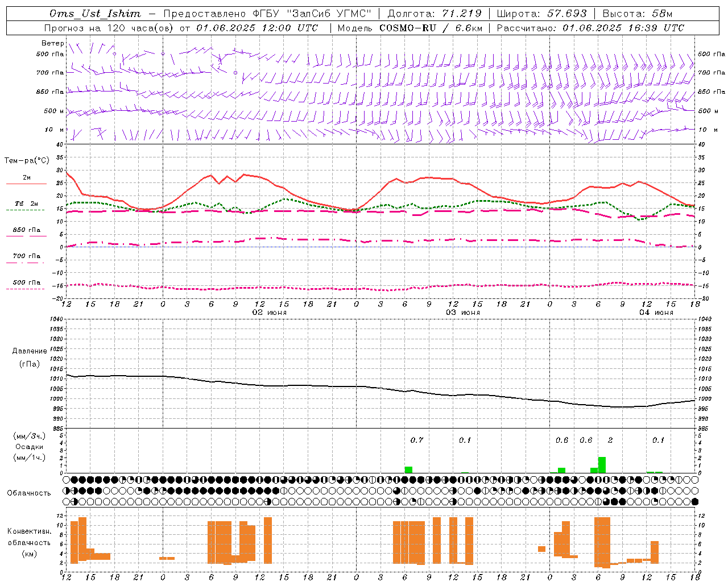728x582 pixels.
Task: Click the Рассчитано: 01.06.2025 16:39 UTC timestamp
Action: click(x=590, y=28)
